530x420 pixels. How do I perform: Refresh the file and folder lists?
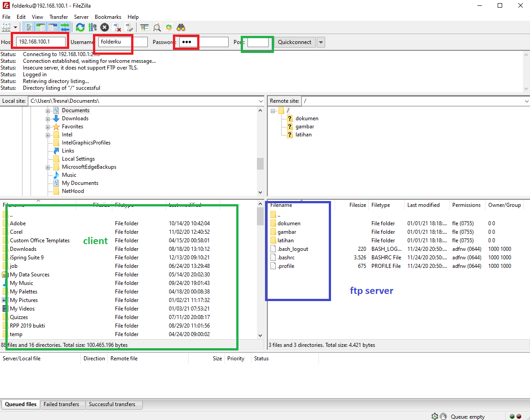click(80, 27)
